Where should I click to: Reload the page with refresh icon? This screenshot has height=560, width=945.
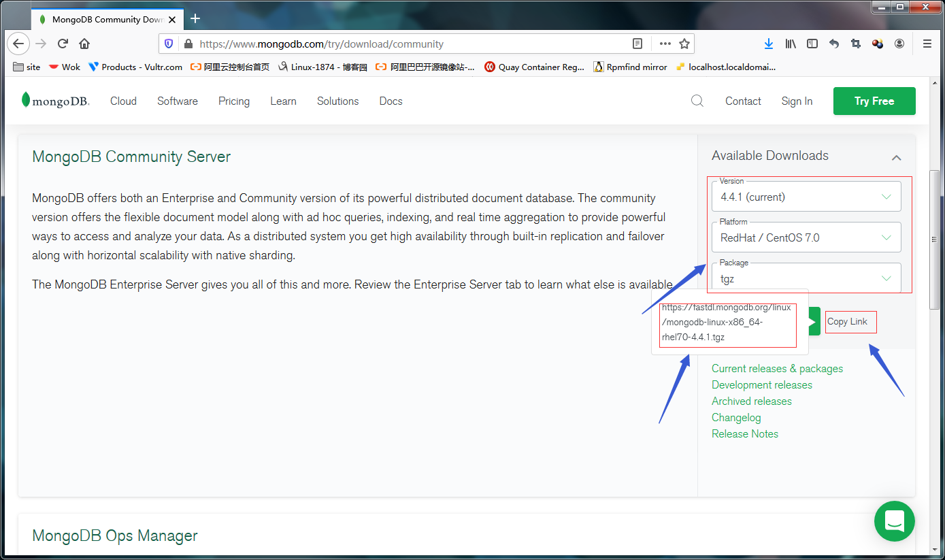coord(63,44)
